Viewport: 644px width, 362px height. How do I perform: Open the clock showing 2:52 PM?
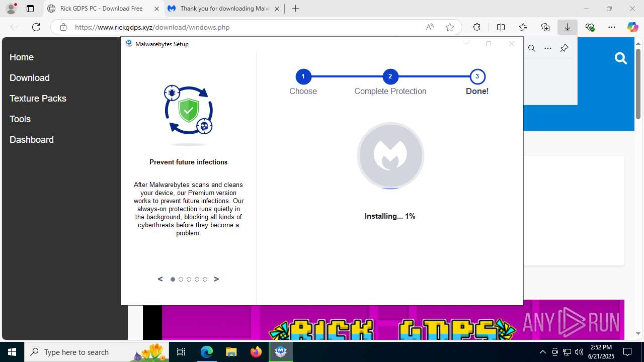coord(601,352)
